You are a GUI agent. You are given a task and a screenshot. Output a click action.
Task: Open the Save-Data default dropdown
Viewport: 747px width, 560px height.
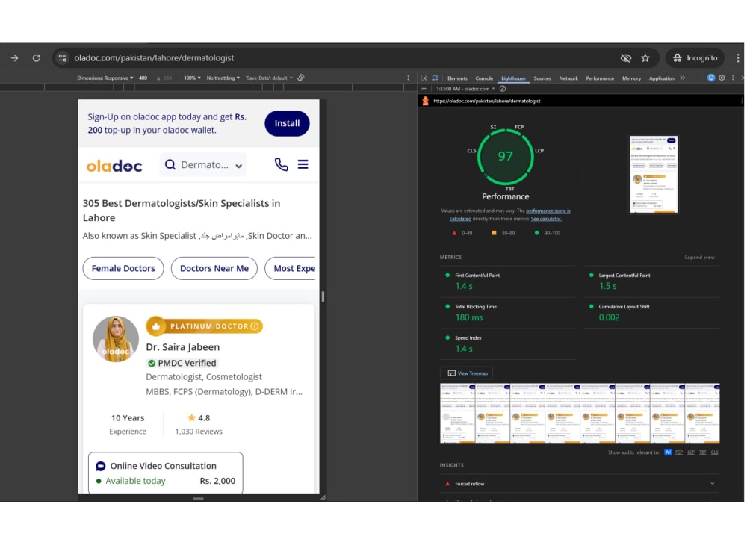(269, 78)
